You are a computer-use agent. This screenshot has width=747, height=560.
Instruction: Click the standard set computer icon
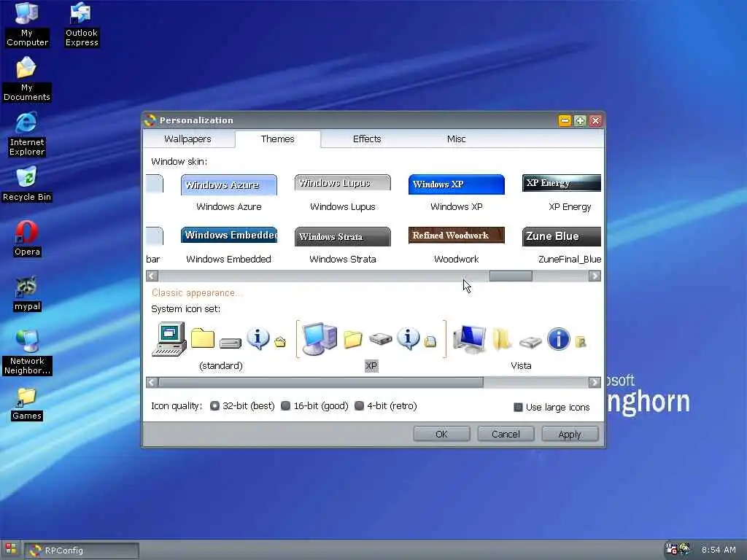169,338
